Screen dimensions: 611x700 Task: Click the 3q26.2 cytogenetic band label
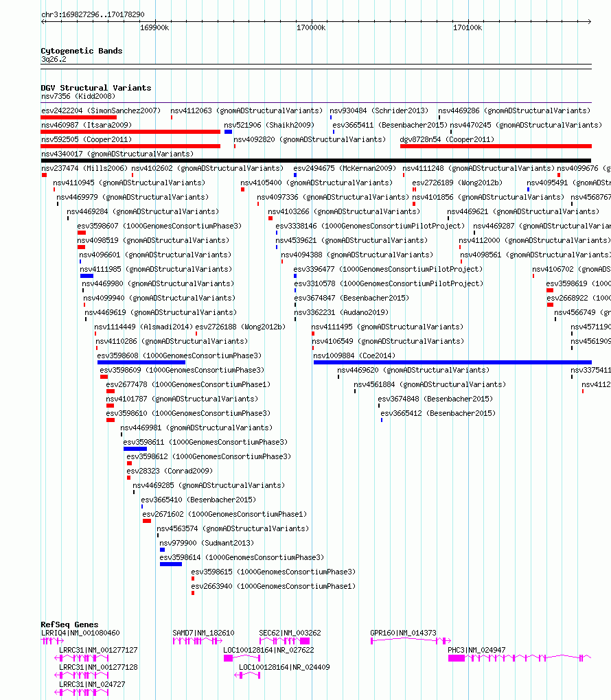coord(54,60)
